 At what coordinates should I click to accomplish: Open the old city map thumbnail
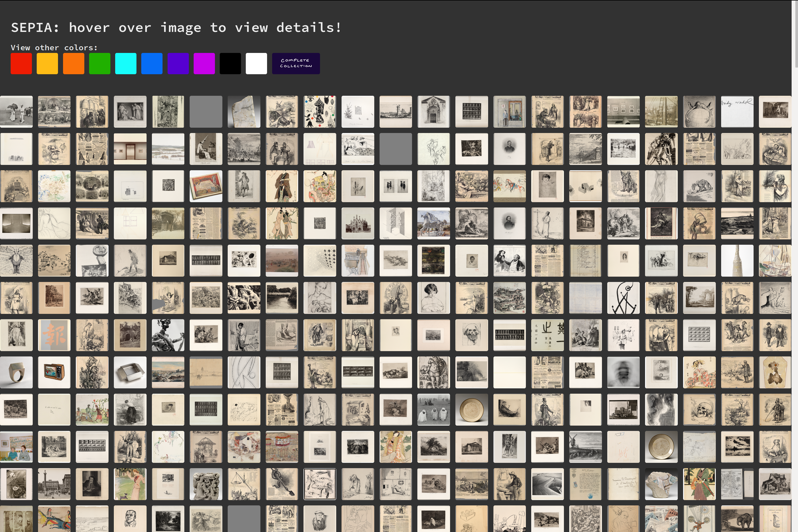(737, 484)
